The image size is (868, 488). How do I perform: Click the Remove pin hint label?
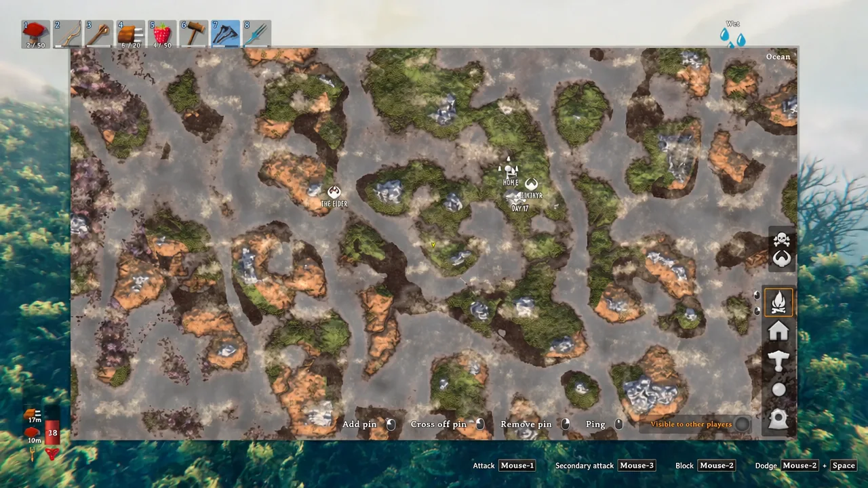pos(526,424)
